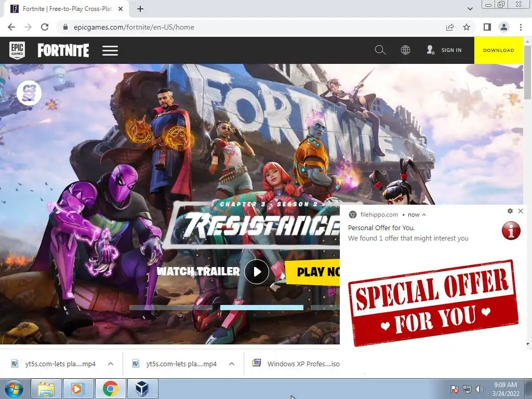Viewport: 532px width, 399px height.
Task: Open Action Center flag tray icon
Action: click(x=454, y=389)
